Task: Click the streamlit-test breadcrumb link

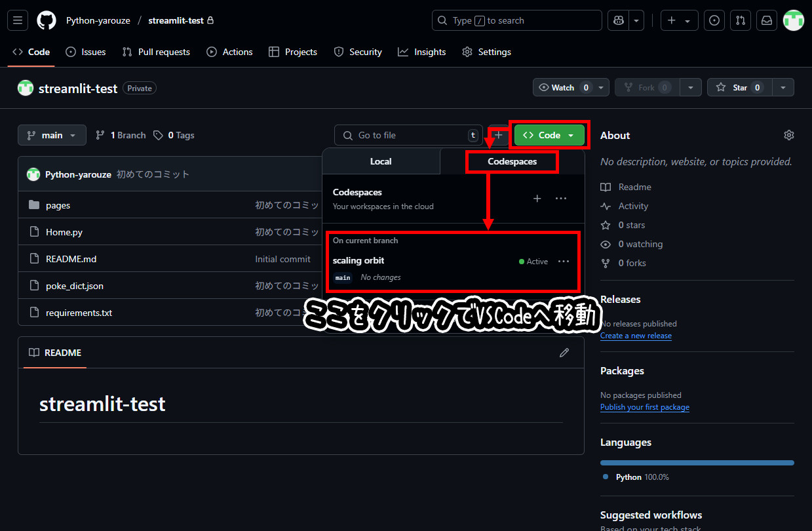Action: click(x=176, y=20)
